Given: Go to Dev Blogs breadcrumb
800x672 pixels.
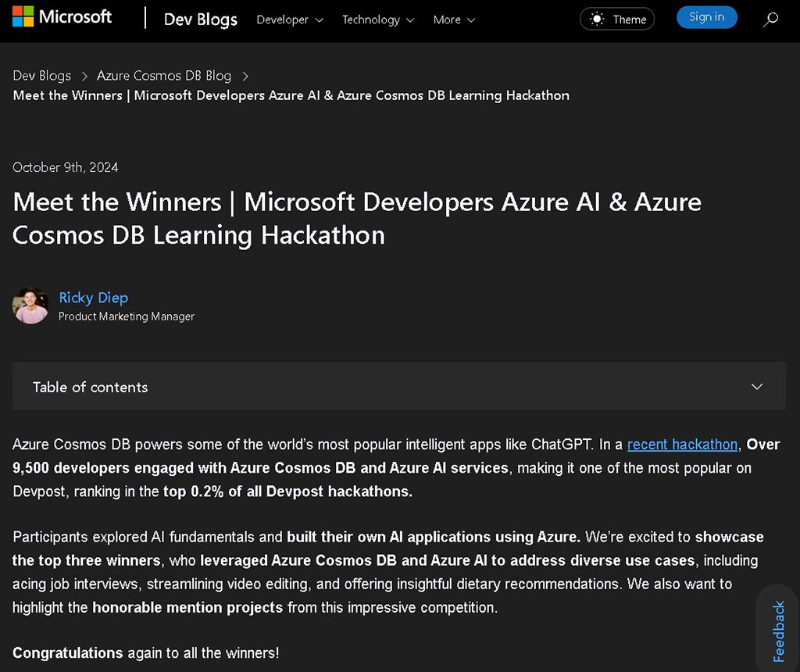Looking at the screenshot, I should tap(41, 76).
